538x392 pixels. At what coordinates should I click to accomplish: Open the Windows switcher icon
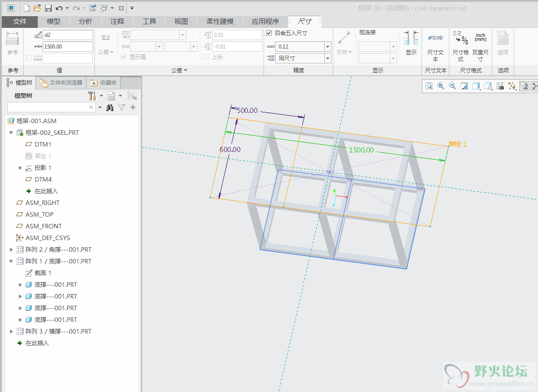(103, 8)
